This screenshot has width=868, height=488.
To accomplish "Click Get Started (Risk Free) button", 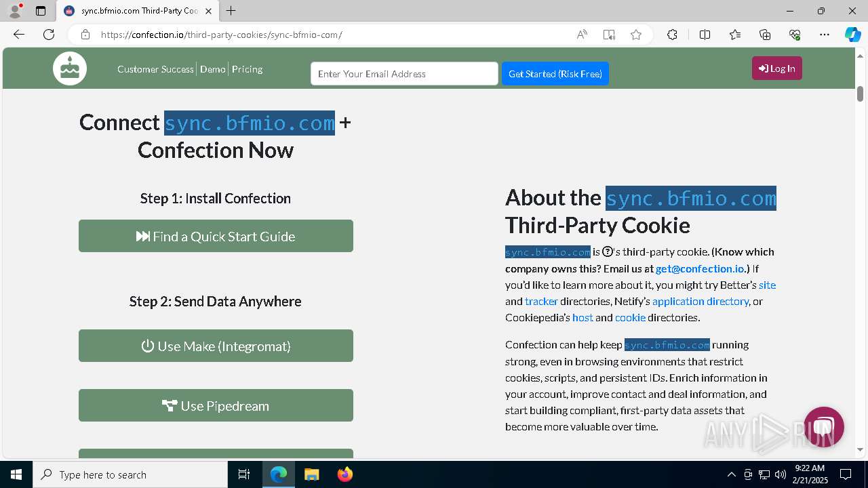I will pos(555,74).
